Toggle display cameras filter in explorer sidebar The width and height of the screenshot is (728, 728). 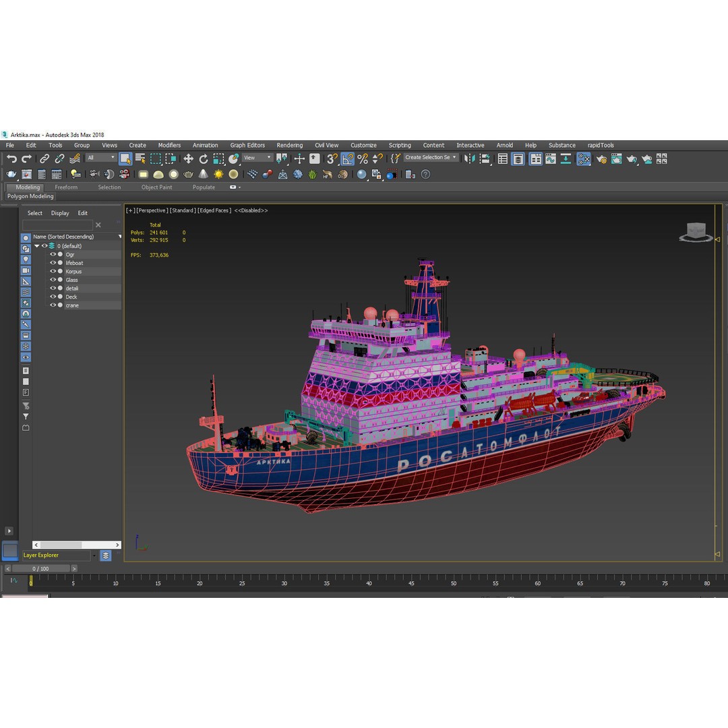(26, 271)
